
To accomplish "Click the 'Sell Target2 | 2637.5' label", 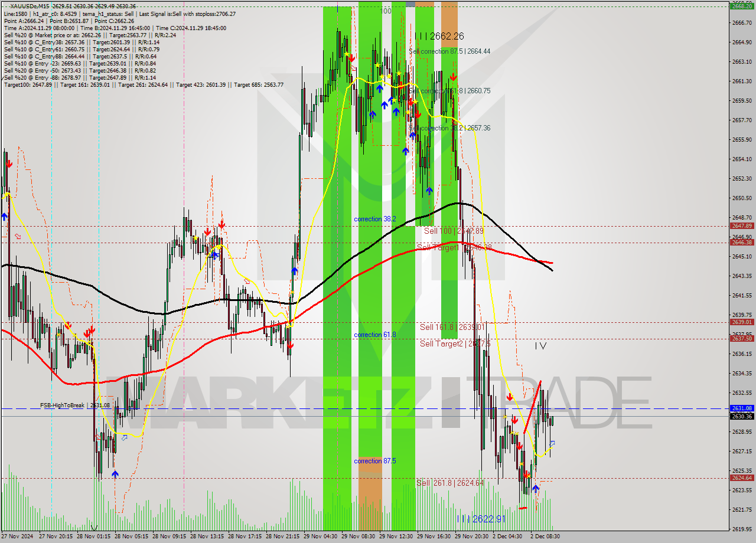I will tap(455, 343).
